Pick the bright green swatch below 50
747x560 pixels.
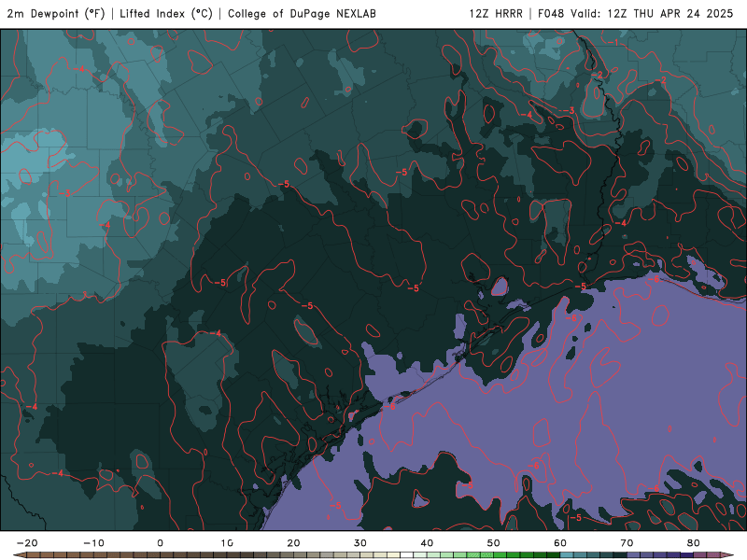pos(500,555)
